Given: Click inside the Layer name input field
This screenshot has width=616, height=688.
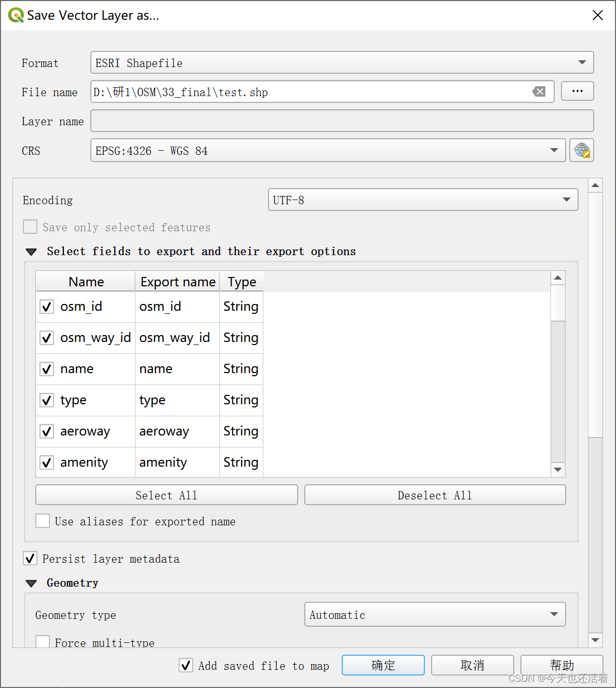Looking at the screenshot, I should (343, 121).
